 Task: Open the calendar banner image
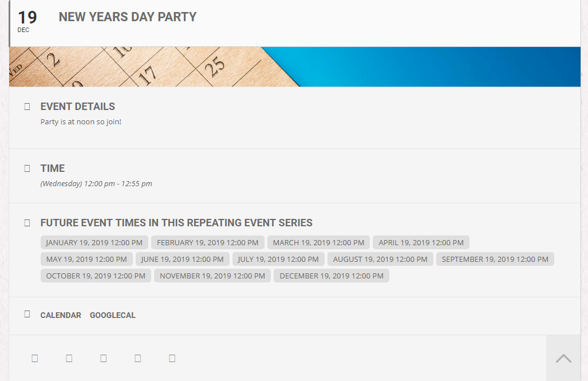tap(294, 66)
